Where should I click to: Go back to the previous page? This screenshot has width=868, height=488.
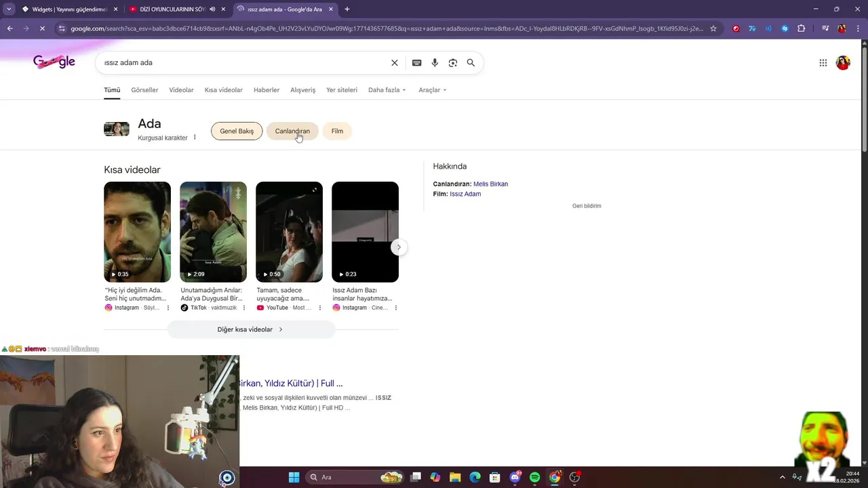click(9, 28)
